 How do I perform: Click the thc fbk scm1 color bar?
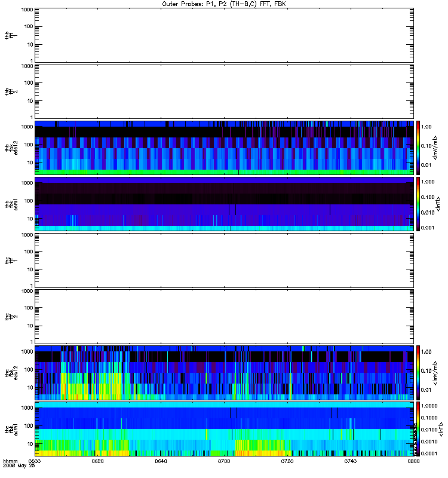tap(418, 429)
